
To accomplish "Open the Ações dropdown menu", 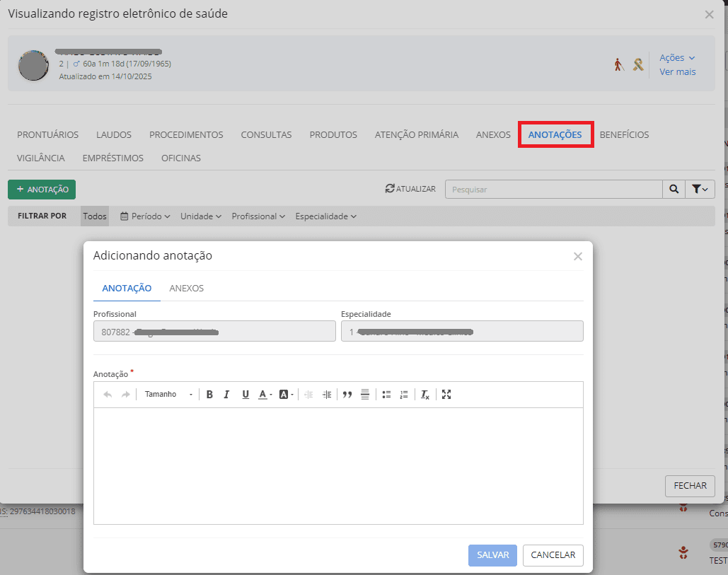I will 677,58.
